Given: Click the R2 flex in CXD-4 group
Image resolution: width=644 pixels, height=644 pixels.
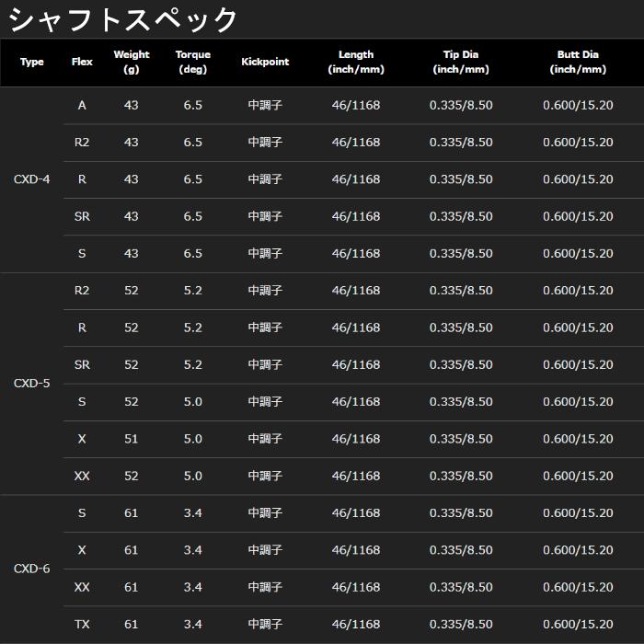Looking at the screenshot, I should (x=82, y=142).
